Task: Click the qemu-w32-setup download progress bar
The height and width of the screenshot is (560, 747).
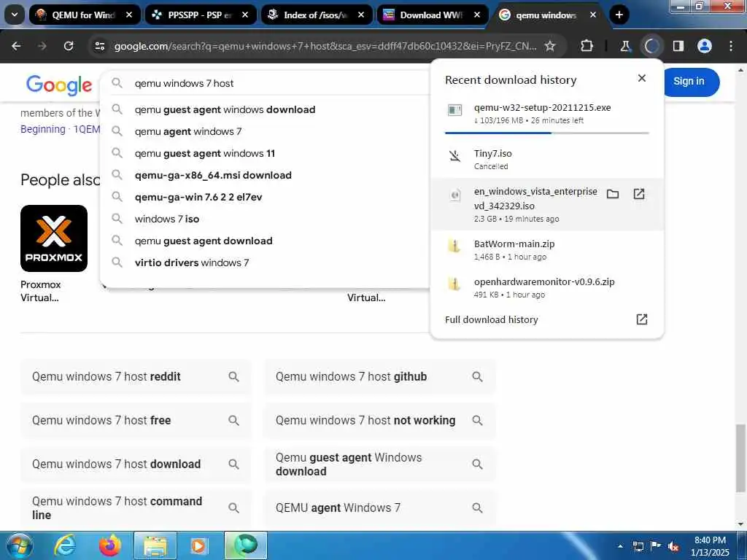Action: pos(546,133)
